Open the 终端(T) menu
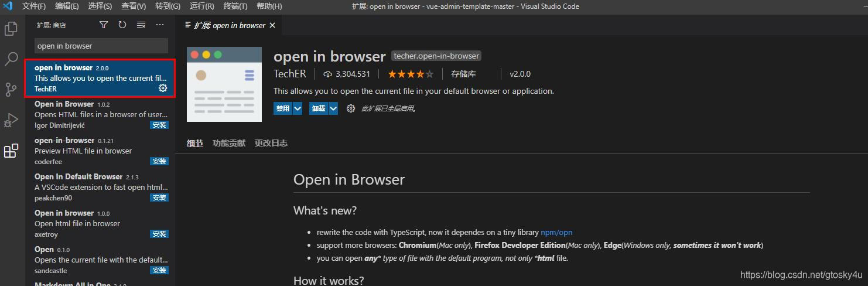The width and height of the screenshot is (868, 286). (x=235, y=6)
